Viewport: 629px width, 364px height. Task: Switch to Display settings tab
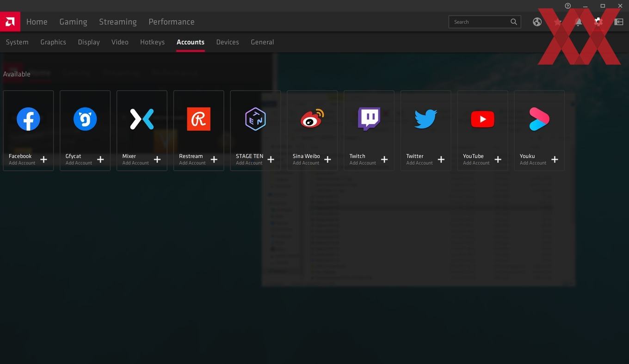pyautogui.click(x=89, y=42)
